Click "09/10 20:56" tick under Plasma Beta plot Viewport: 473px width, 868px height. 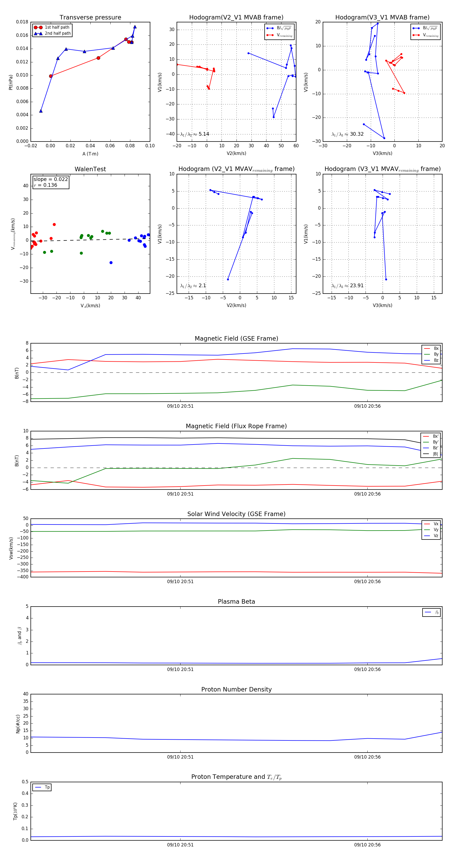(367, 669)
